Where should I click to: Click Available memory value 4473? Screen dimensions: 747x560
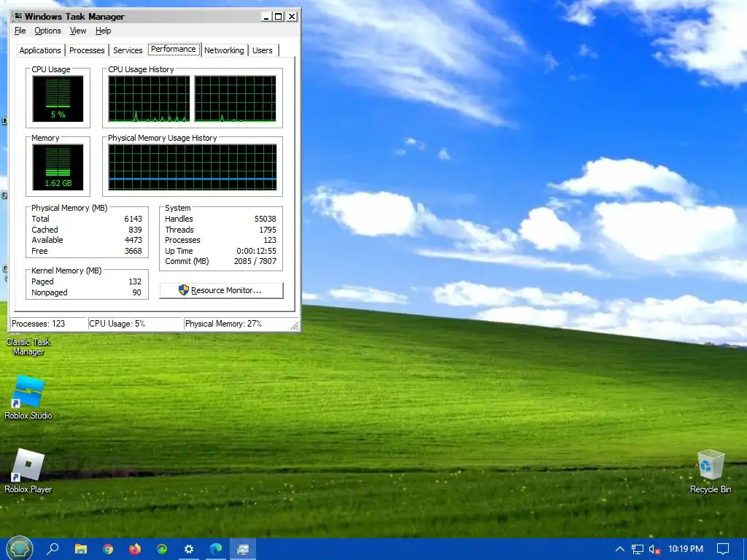point(133,240)
